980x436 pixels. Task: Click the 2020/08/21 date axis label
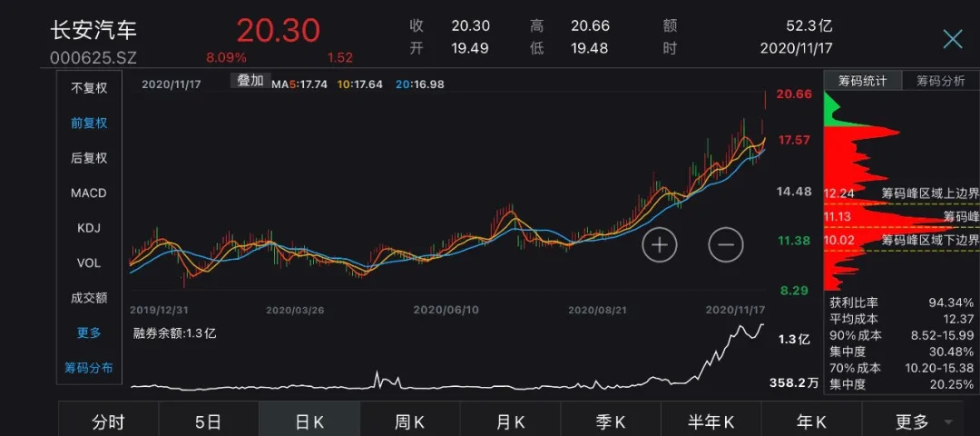[x=597, y=310]
